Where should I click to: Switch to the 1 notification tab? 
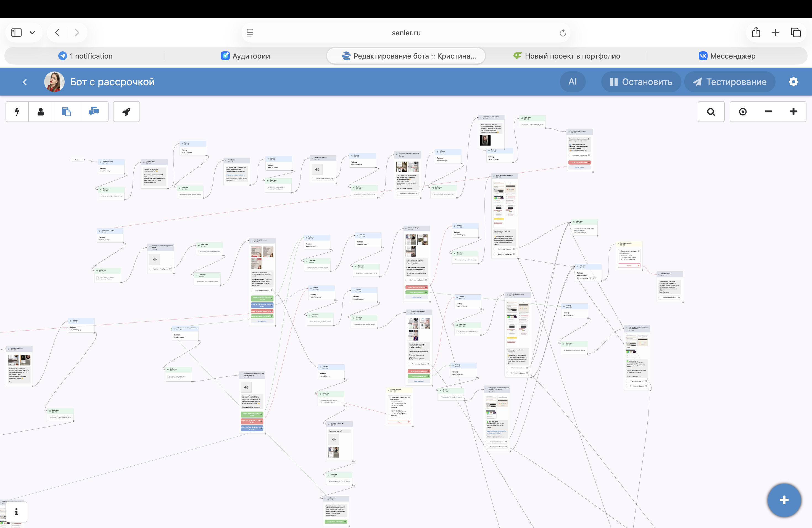click(x=85, y=56)
